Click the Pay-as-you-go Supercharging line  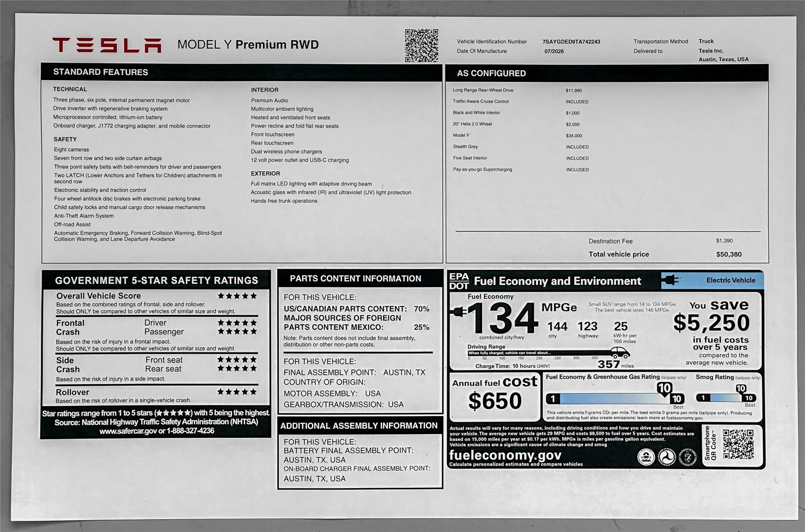click(x=521, y=170)
